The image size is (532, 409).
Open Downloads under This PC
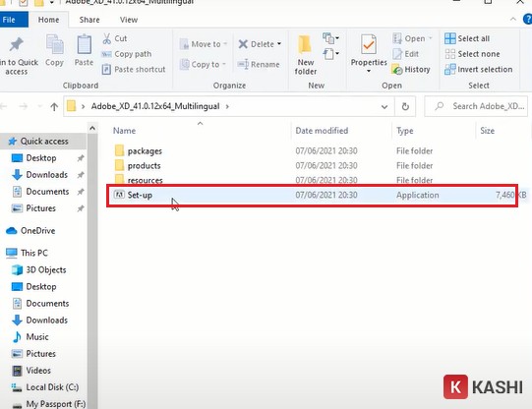tap(46, 321)
